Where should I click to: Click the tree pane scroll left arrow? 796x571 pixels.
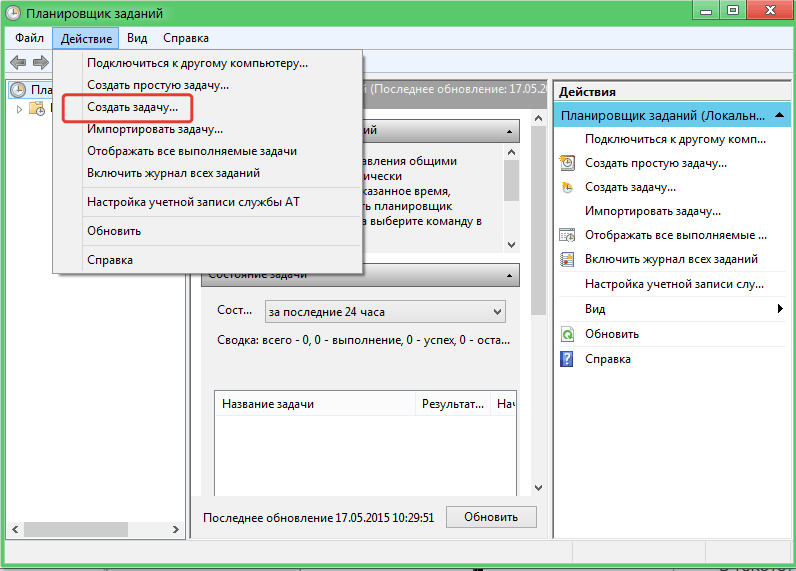click(x=15, y=529)
